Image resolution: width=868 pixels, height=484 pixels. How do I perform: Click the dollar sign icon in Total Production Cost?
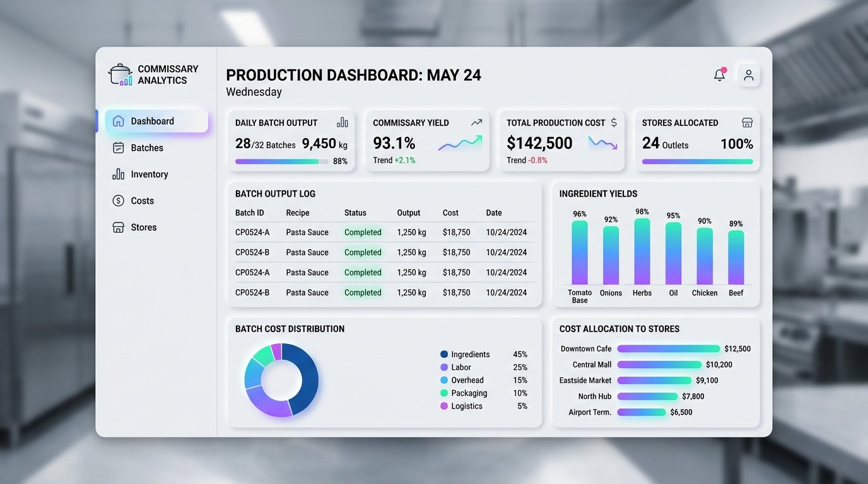pos(614,122)
